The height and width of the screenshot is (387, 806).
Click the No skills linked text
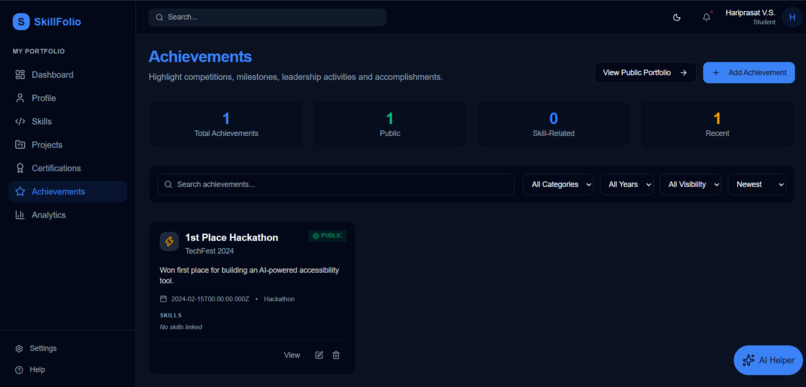(x=181, y=327)
